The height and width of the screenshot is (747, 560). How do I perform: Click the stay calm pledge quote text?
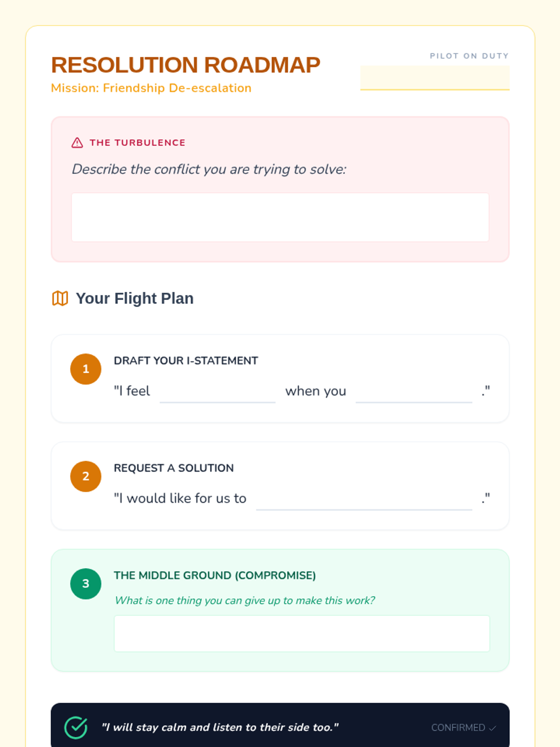tap(220, 727)
